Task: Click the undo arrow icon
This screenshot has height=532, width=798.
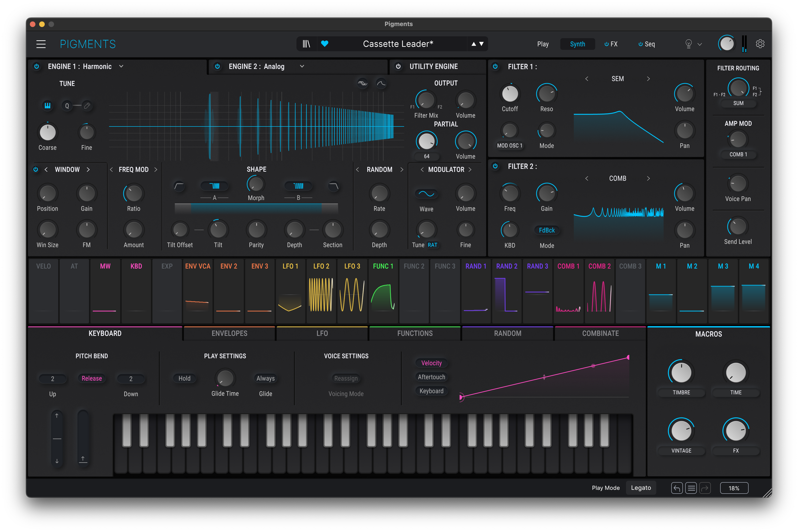Action: 677,488
